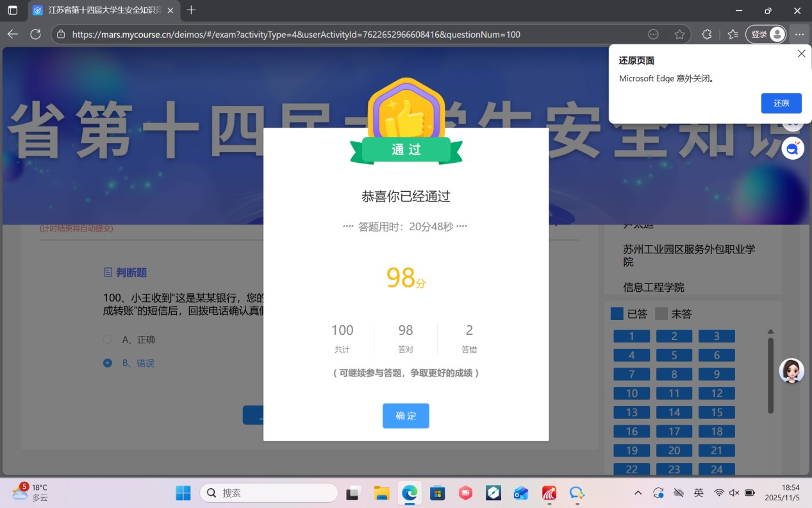Open the cartoon avatar assistant
Image resolution: width=812 pixels, height=508 pixels.
pos(791,371)
